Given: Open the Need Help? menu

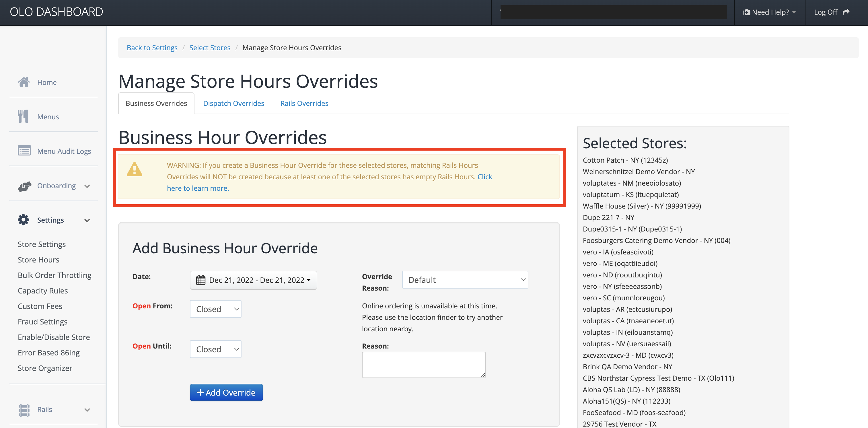Looking at the screenshot, I should click(770, 12).
